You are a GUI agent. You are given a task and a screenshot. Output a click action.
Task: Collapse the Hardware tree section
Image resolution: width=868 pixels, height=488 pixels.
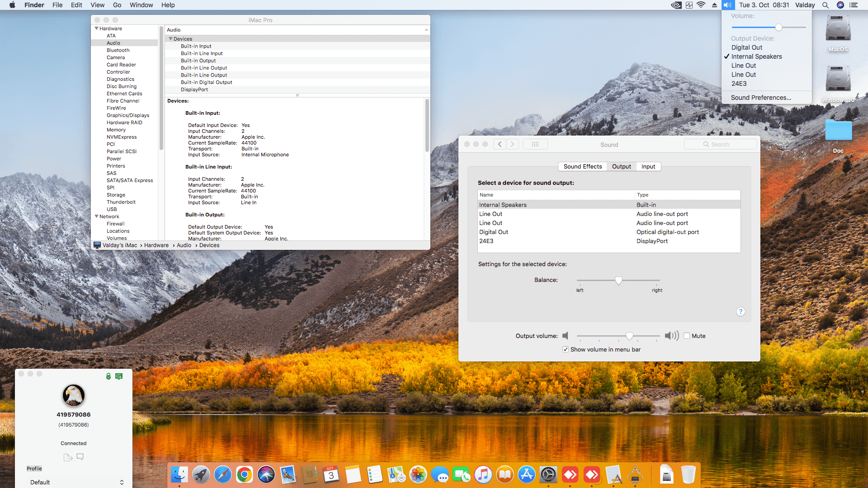click(96, 28)
